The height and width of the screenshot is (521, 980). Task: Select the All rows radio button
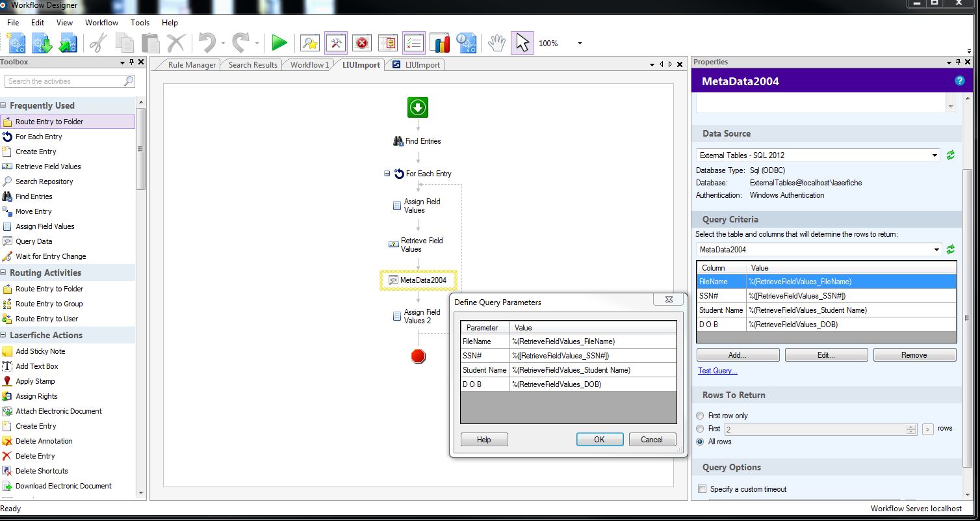(700, 442)
